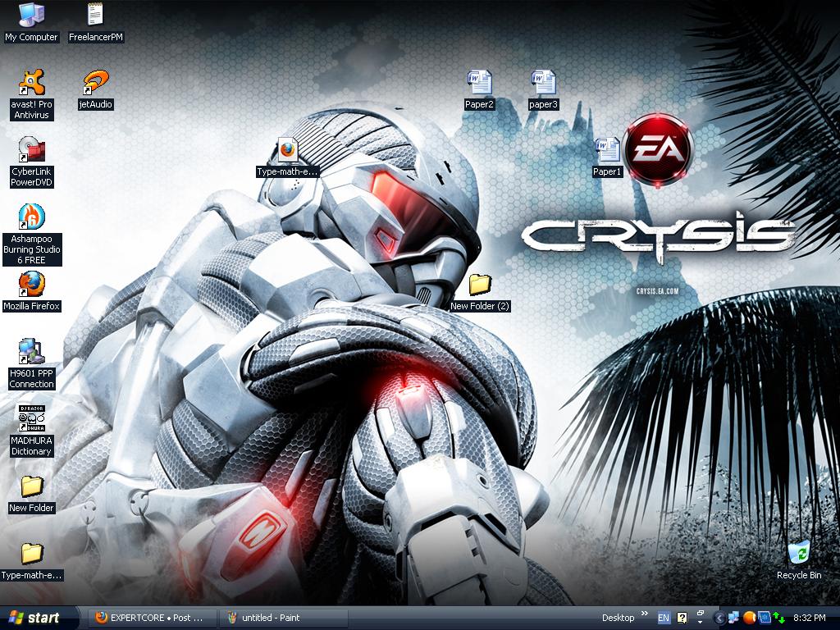
Task: Open the EN language bar selector
Action: tap(663, 618)
